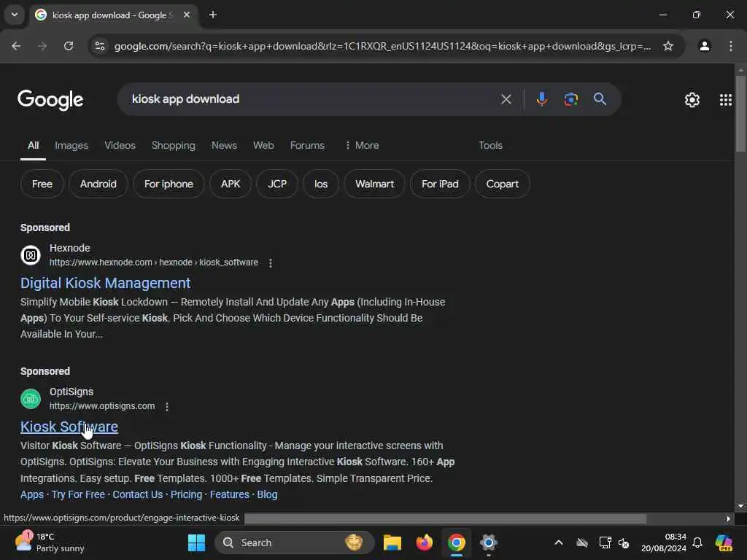Open File Explorer from taskbar
Image resolution: width=747 pixels, height=560 pixels.
tap(392, 542)
